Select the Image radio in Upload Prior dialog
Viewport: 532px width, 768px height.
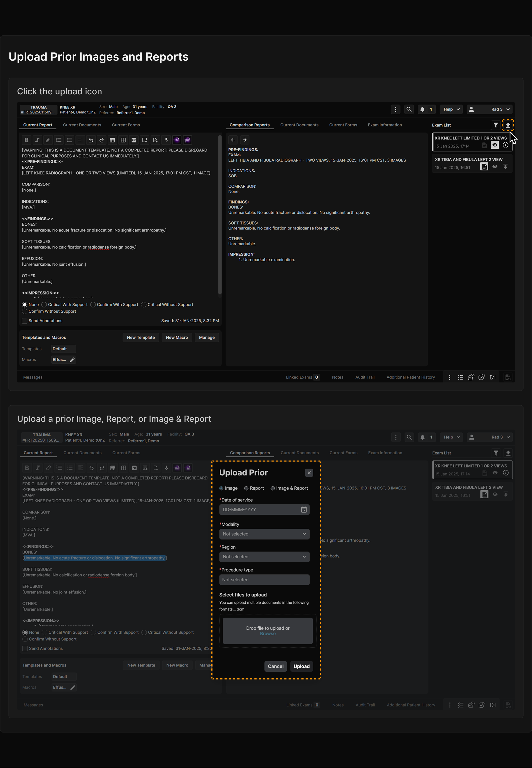tap(221, 488)
